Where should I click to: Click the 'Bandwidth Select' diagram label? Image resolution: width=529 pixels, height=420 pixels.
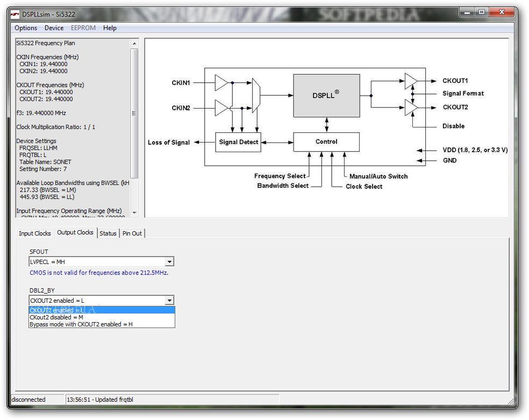(x=283, y=186)
